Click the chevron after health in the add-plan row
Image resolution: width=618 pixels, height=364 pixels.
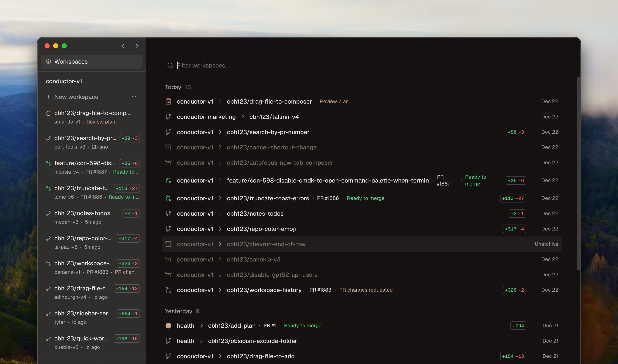click(x=201, y=326)
